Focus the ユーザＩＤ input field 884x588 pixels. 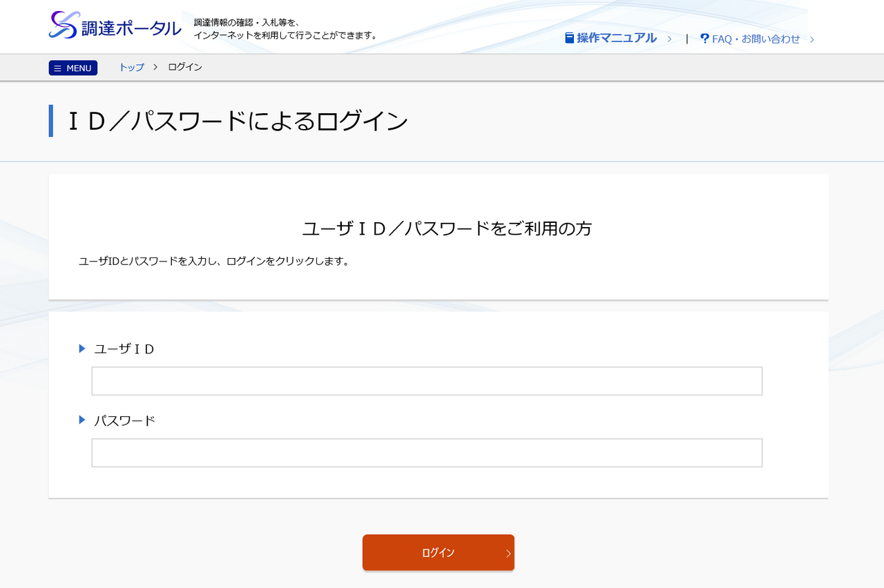point(427,381)
